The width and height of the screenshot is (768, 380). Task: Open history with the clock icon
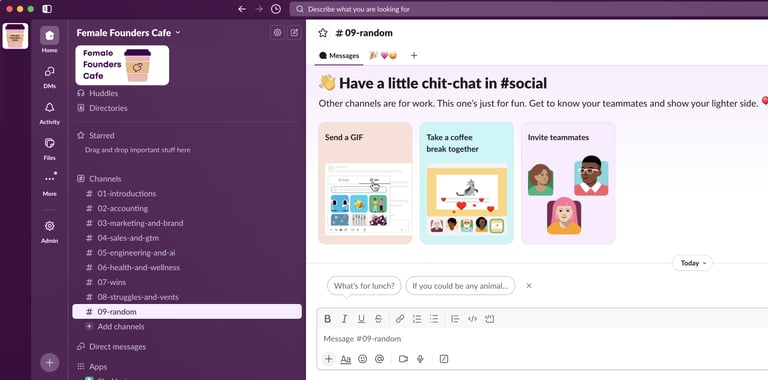[276, 9]
